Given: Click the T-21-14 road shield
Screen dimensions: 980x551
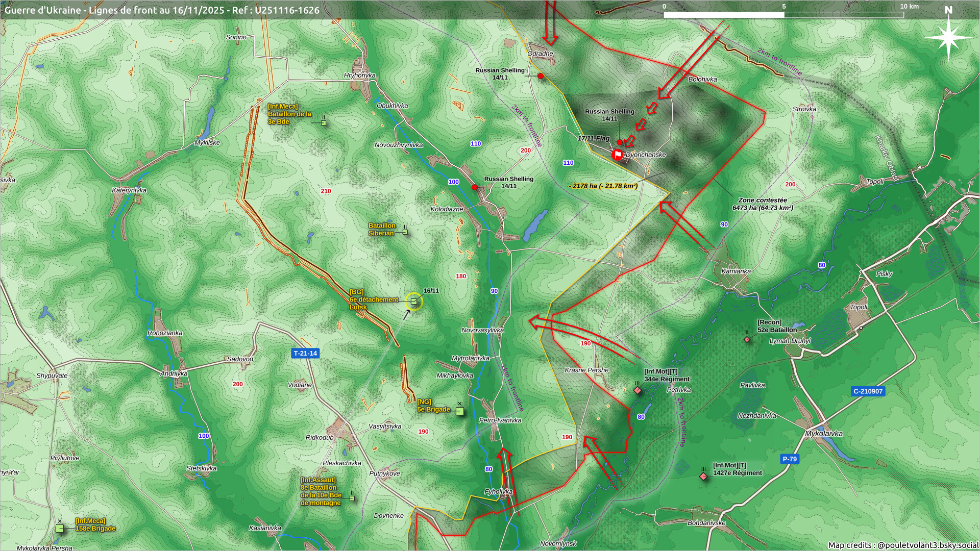Looking at the screenshot, I should [305, 353].
